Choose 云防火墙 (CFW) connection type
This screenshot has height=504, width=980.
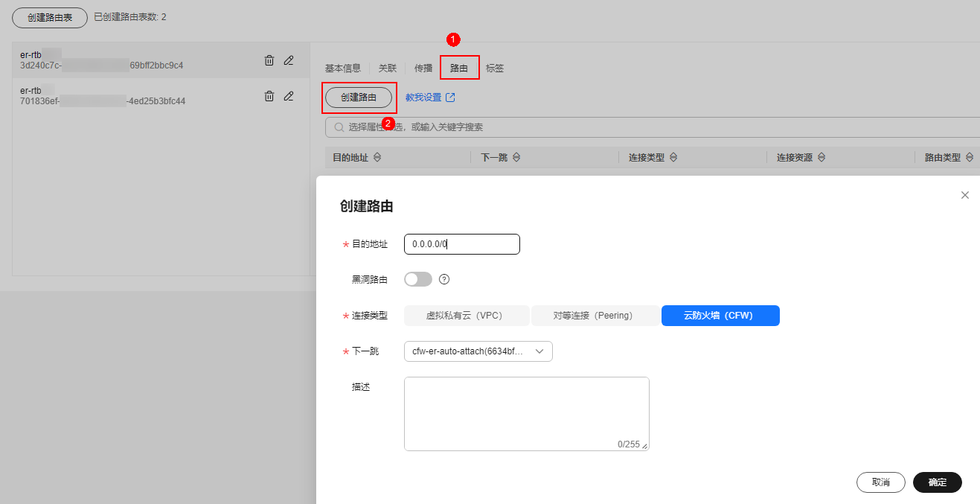pos(720,316)
